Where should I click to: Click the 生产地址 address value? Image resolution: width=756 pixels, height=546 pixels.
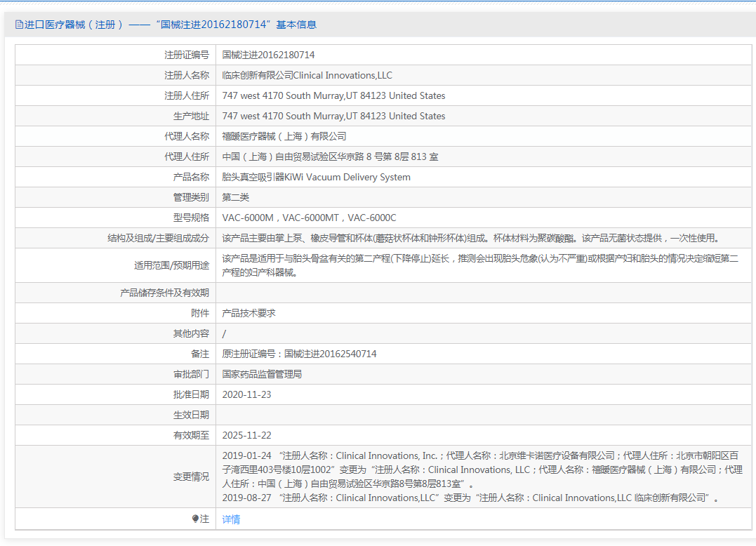pyautogui.click(x=333, y=116)
